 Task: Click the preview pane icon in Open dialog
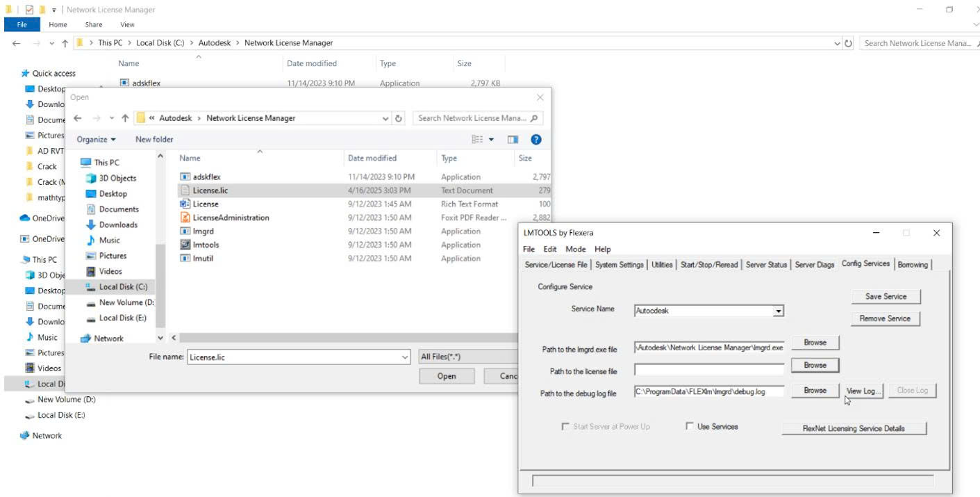pyautogui.click(x=513, y=140)
